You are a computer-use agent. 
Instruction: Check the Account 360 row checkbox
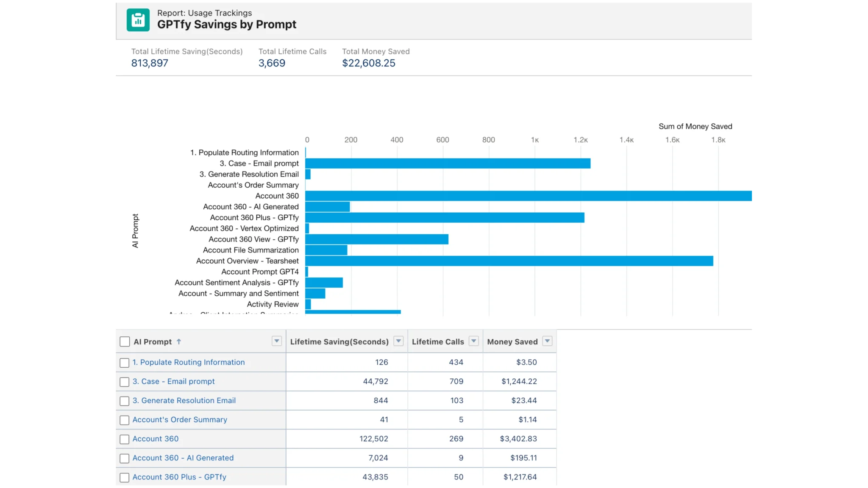tap(124, 439)
